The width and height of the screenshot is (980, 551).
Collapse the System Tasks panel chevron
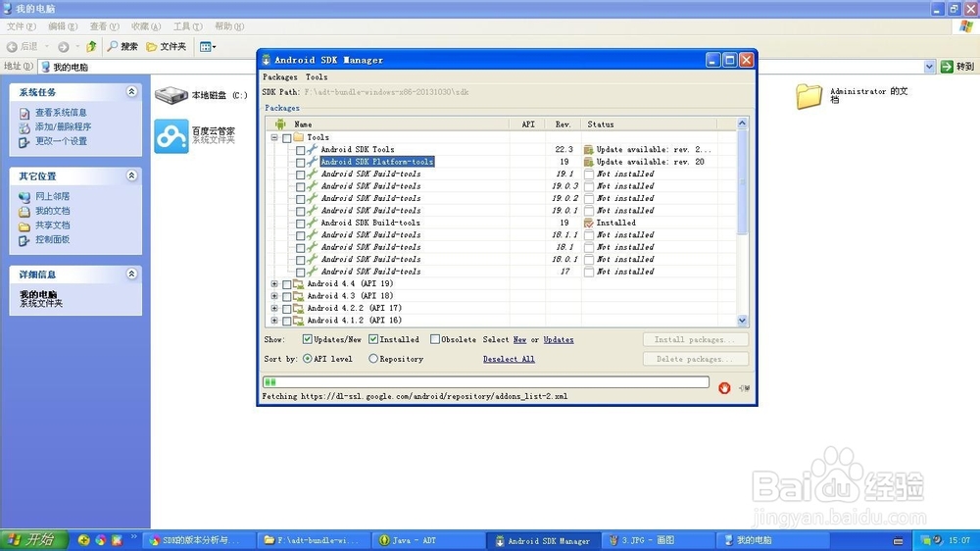pos(131,91)
